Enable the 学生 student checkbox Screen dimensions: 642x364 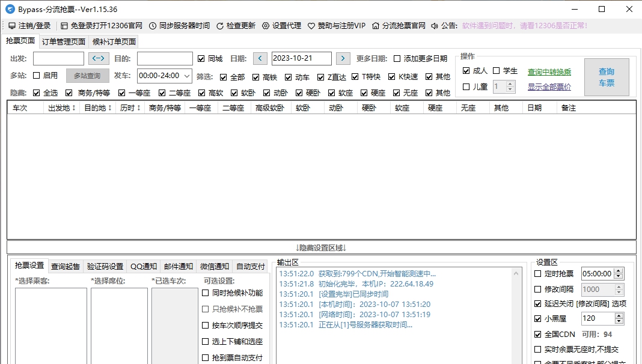click(x=497, y=71)
